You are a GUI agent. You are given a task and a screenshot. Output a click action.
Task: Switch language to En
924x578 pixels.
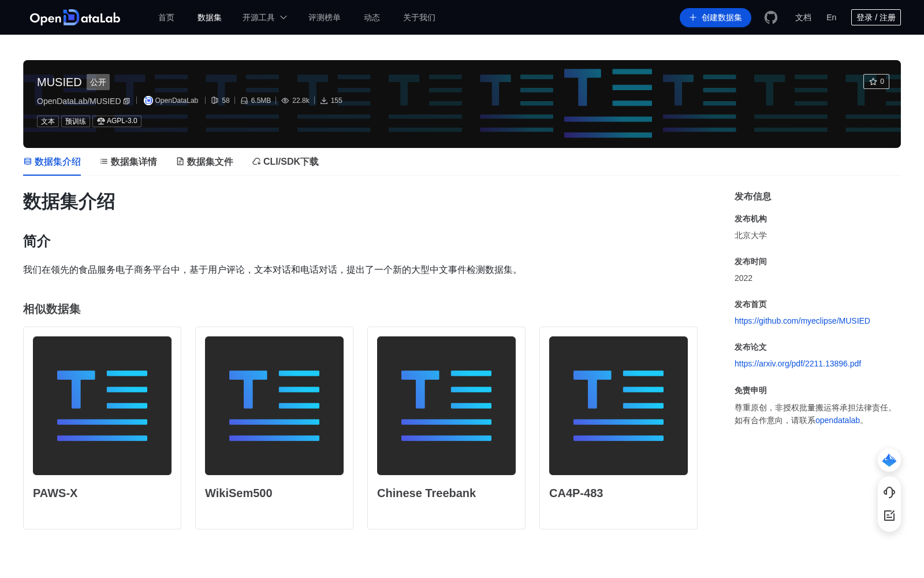832,17
